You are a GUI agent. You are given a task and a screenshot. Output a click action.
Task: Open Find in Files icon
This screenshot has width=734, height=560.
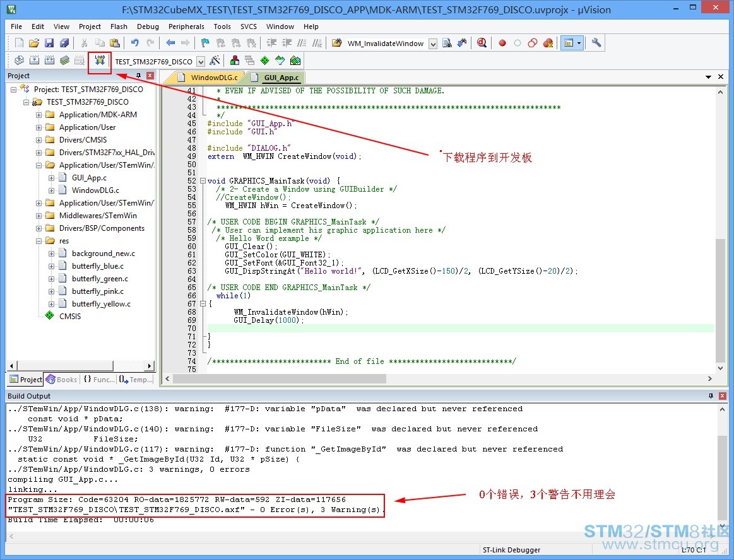pos(336,43)
